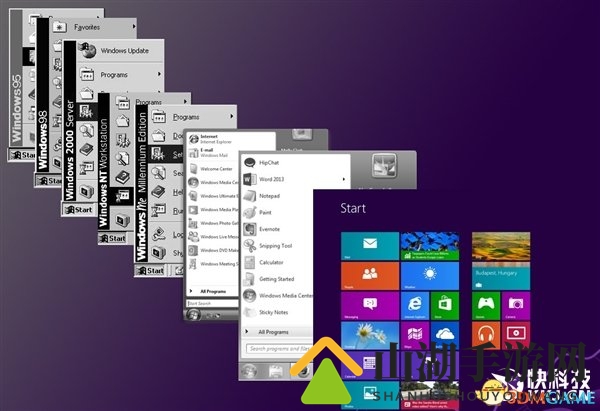Screen dimensions: 600x411
Task: Open Getting Started in Windows 7 menu
Action: pos(277,279)
